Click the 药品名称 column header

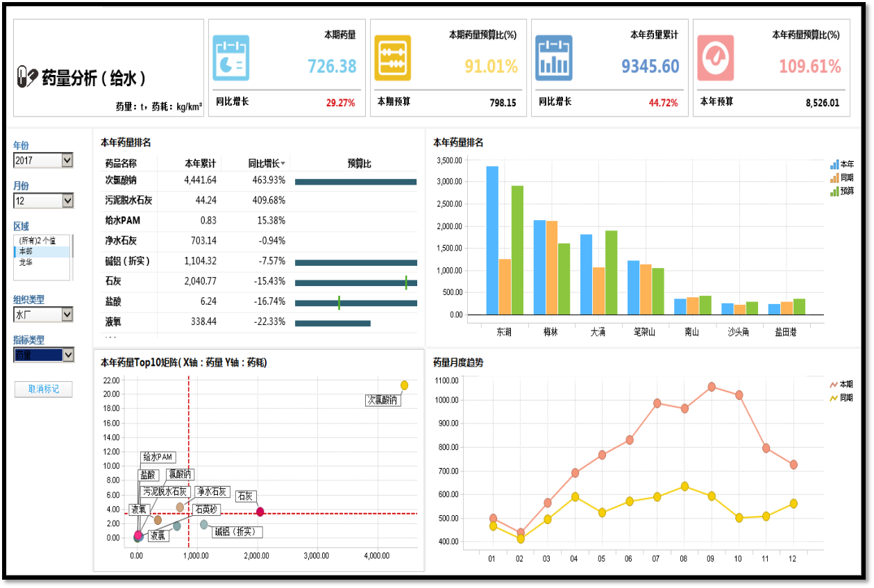(121, 164)
